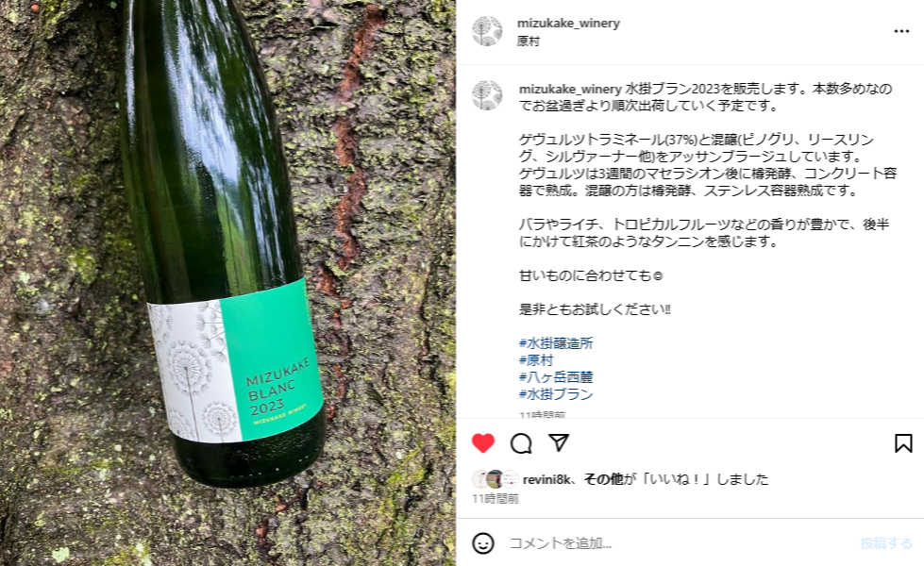Open the comment speech bubble icon

coord(521,443)
